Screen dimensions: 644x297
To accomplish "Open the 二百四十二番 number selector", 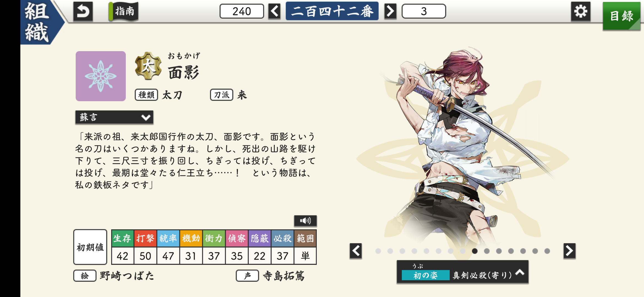I will click(332, 11).
